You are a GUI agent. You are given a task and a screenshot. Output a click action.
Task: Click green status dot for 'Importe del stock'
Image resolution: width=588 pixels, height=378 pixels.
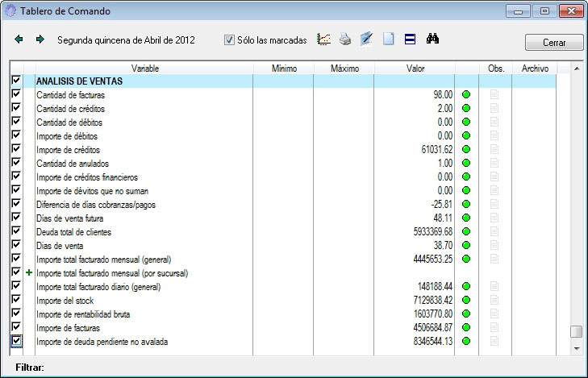tap(465, 301)
